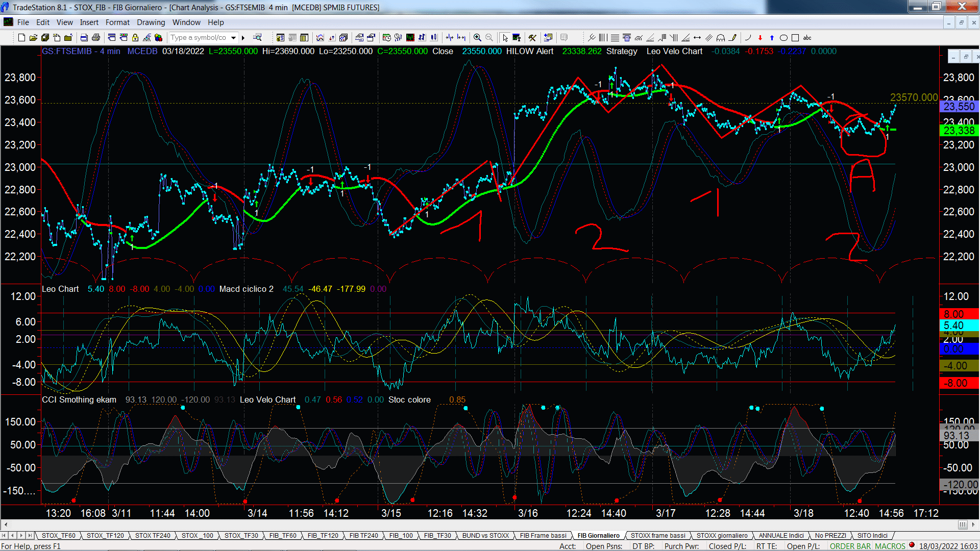Screen dimensions: 980x551
Task: Open the File menu
Action: click(x=23, y=22)
